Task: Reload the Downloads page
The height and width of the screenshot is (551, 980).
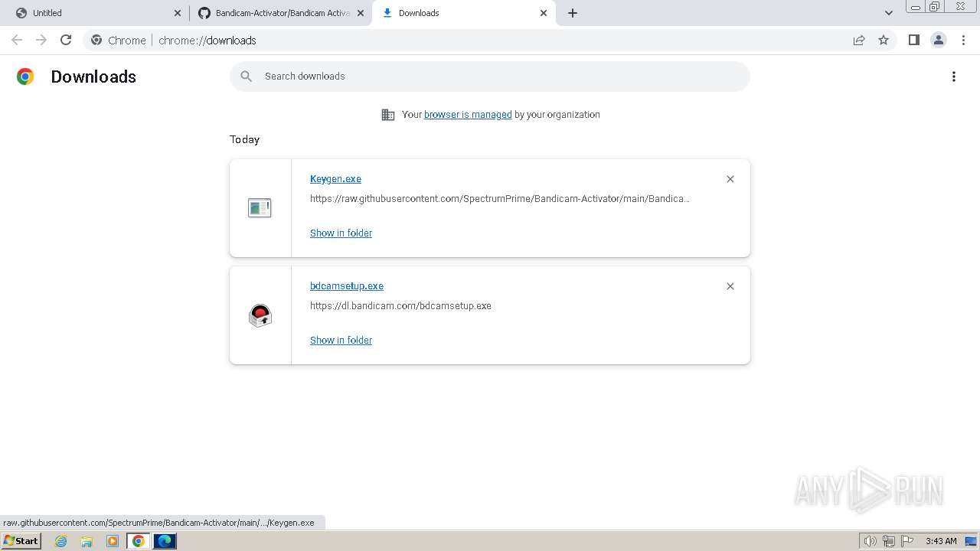Action: 66,40
